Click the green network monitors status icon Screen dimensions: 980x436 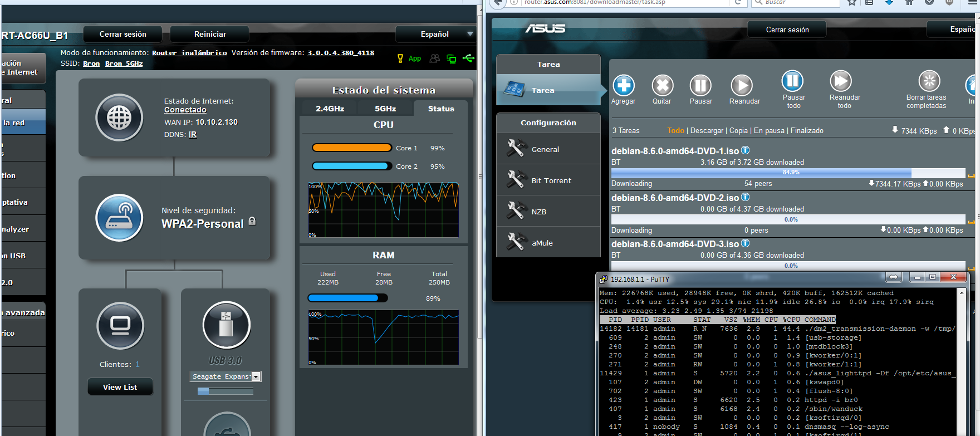click(x=452, y=58)
